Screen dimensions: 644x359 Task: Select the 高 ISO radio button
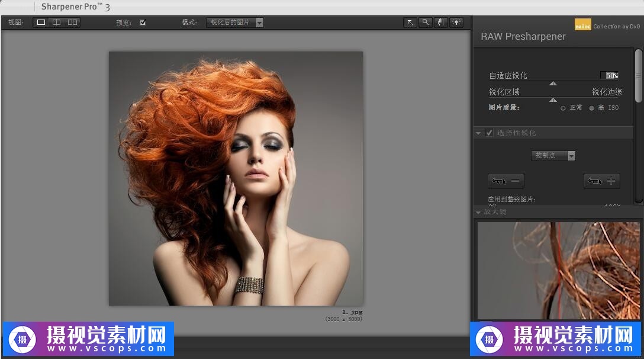pyautogui.click(x=591, y=108)
